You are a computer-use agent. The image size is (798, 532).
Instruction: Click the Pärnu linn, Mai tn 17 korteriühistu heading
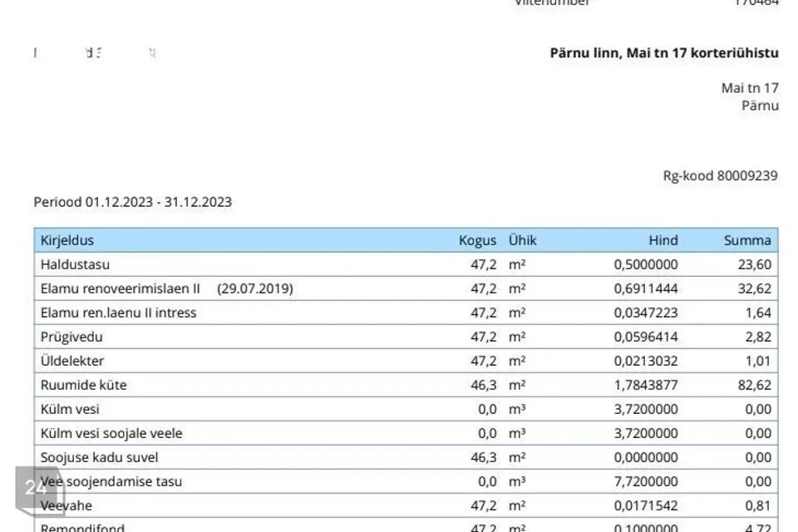[664, 53]
